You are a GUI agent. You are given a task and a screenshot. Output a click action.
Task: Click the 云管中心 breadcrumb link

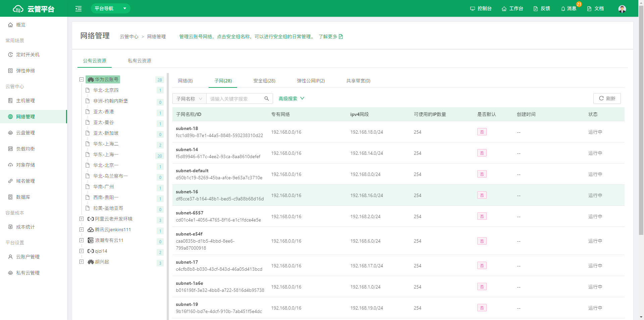[x=129, y=37]
